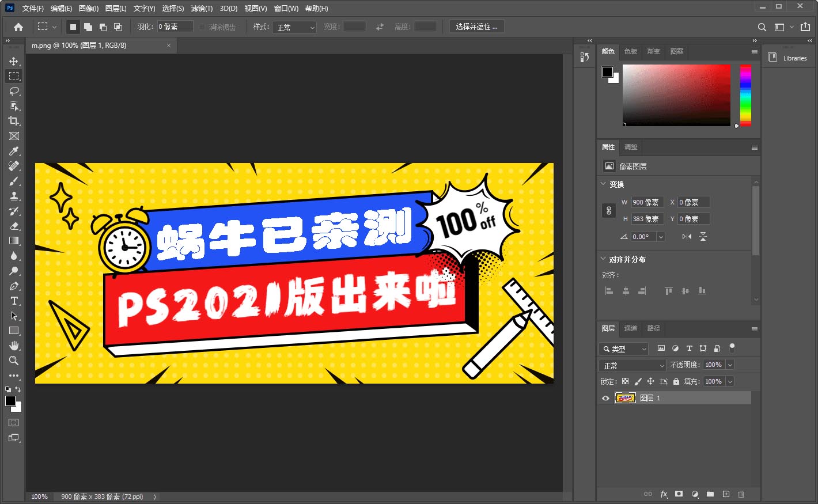Enable lock transparent pixels
This screenshot has width=818, height=504.
625,381
